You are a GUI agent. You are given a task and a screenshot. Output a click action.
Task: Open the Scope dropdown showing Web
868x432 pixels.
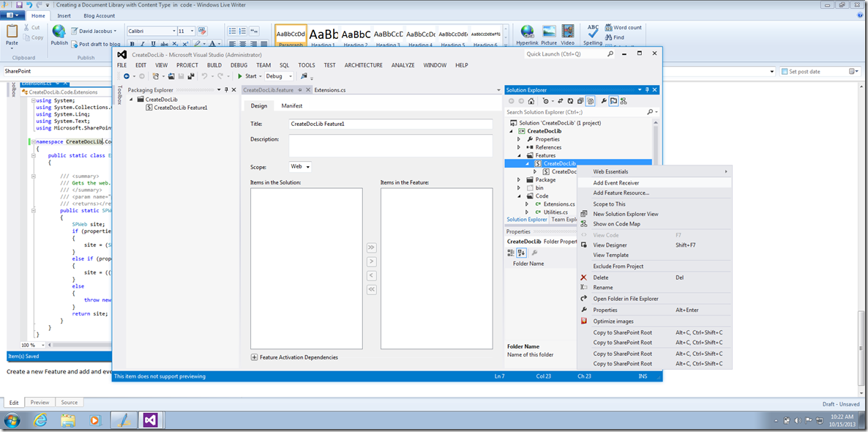click(300, 166)
